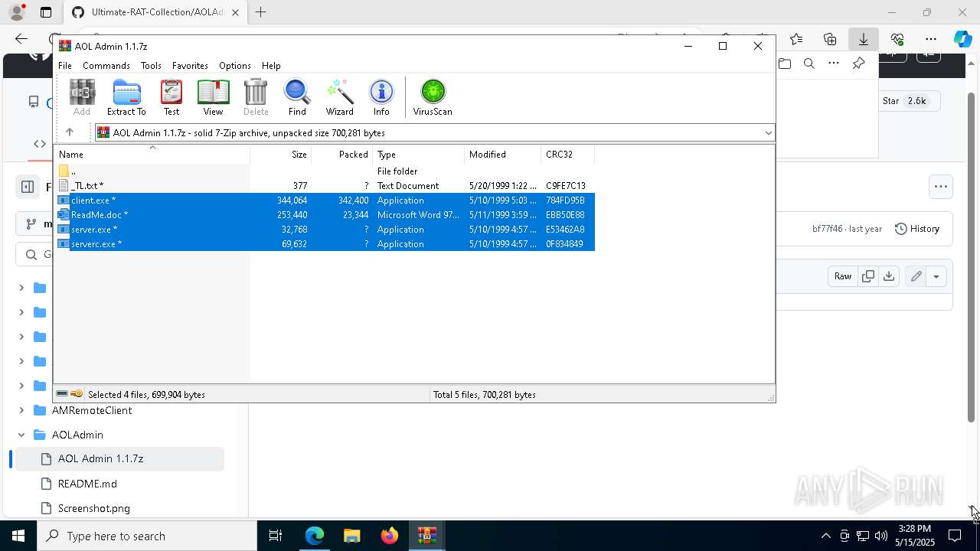Open the volume control in system tray

pos(881,536)
